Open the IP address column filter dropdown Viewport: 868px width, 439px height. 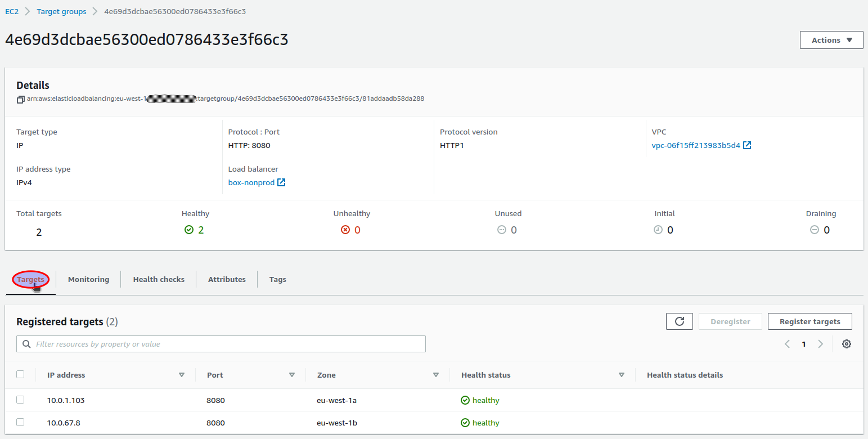(182, 374)
